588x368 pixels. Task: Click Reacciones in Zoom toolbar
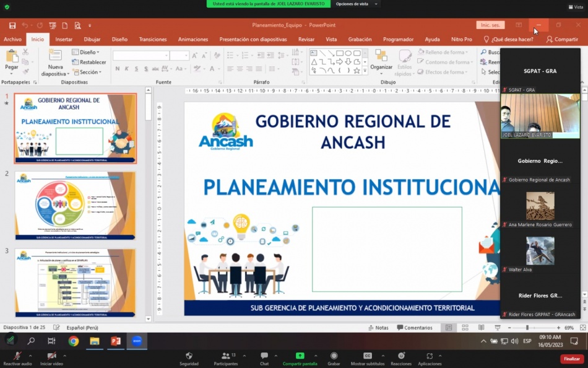(400, 359)
